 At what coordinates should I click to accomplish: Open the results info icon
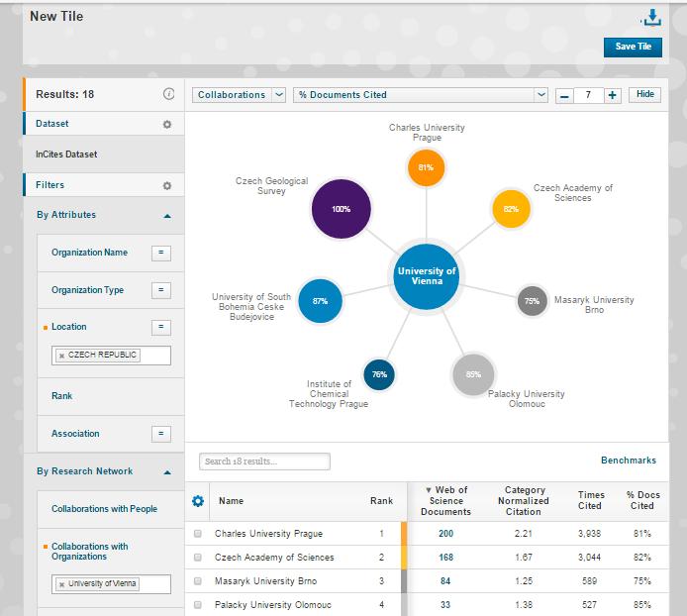coord(168,94)
